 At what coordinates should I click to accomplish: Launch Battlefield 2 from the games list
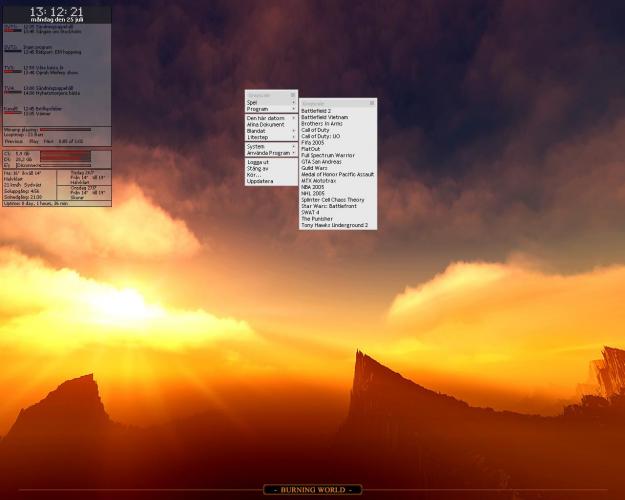[x=316, y=110]
